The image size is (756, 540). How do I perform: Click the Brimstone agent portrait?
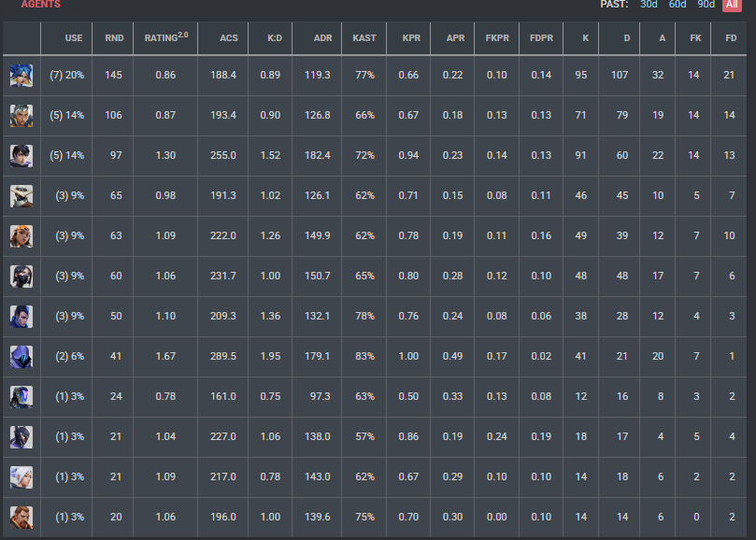(21, 518)
